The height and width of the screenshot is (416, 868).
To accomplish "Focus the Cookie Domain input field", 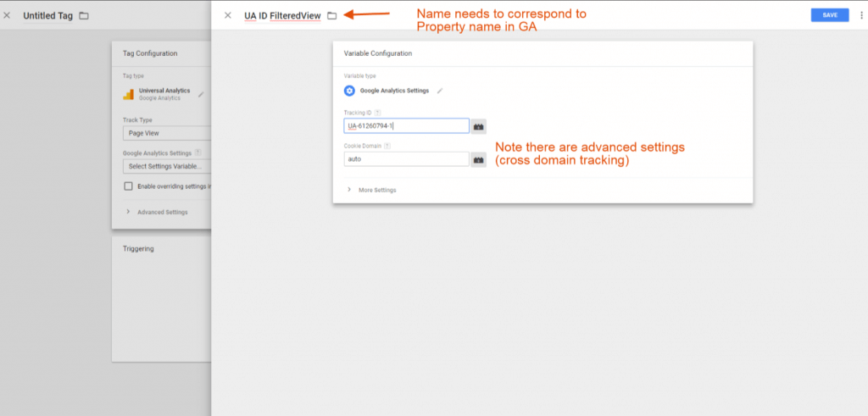I will click(406, 159).
